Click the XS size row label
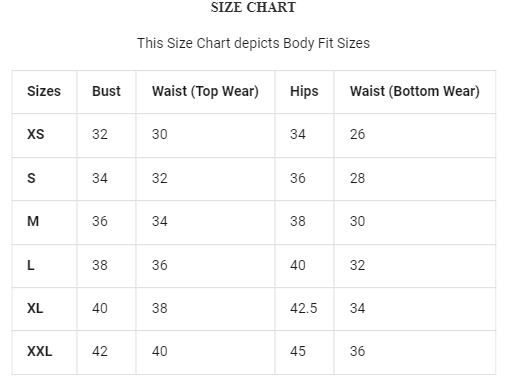 point(36,134)
